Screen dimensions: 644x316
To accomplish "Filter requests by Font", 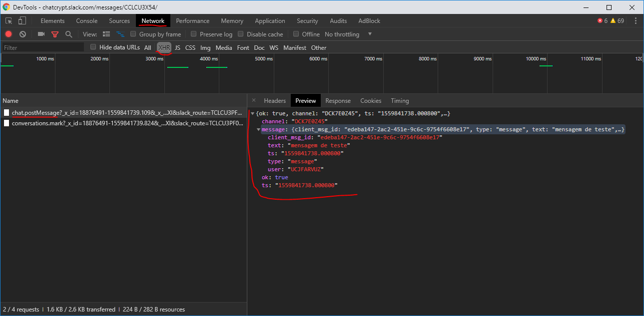I will point(243,48).
